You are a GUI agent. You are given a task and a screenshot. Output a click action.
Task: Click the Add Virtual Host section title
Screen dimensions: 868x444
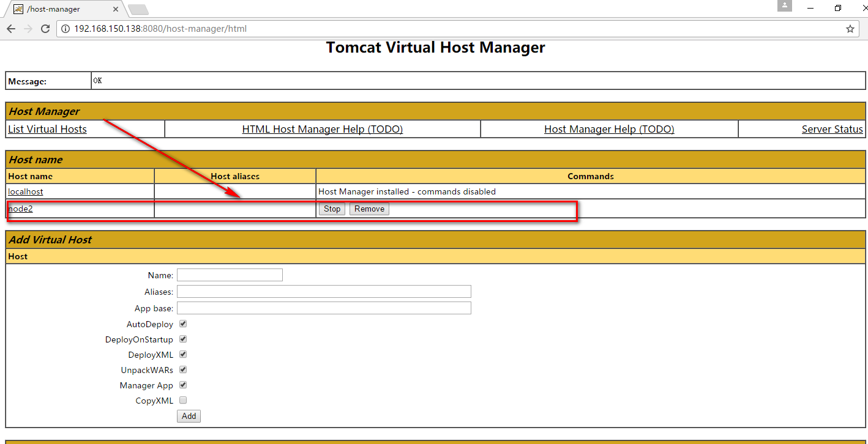pyautogui.click(x=50, y=240)
